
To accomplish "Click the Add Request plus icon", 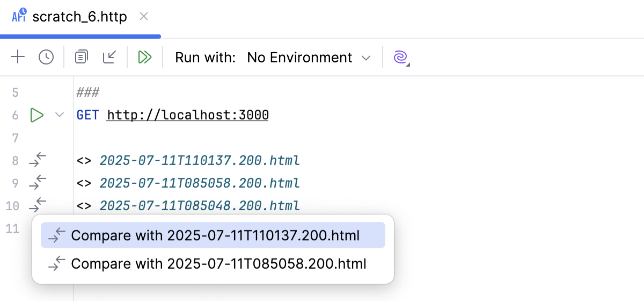I will (x=18, y=57).
